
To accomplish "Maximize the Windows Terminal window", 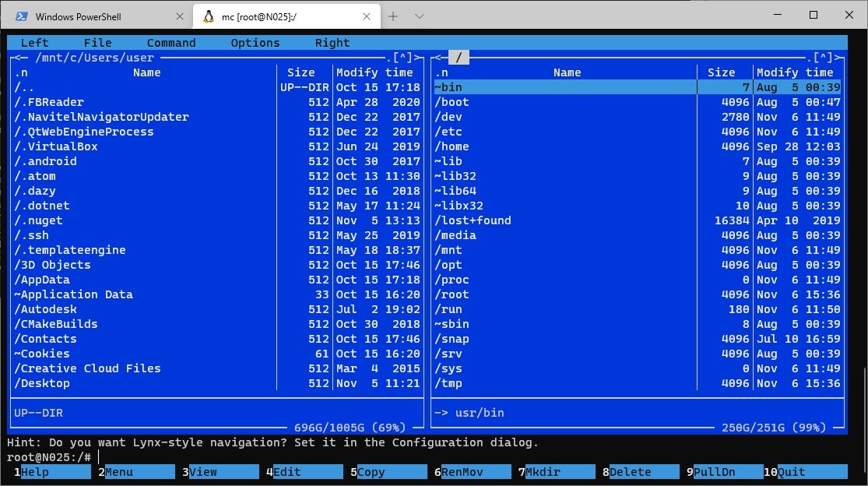I will tap(814, 15).
